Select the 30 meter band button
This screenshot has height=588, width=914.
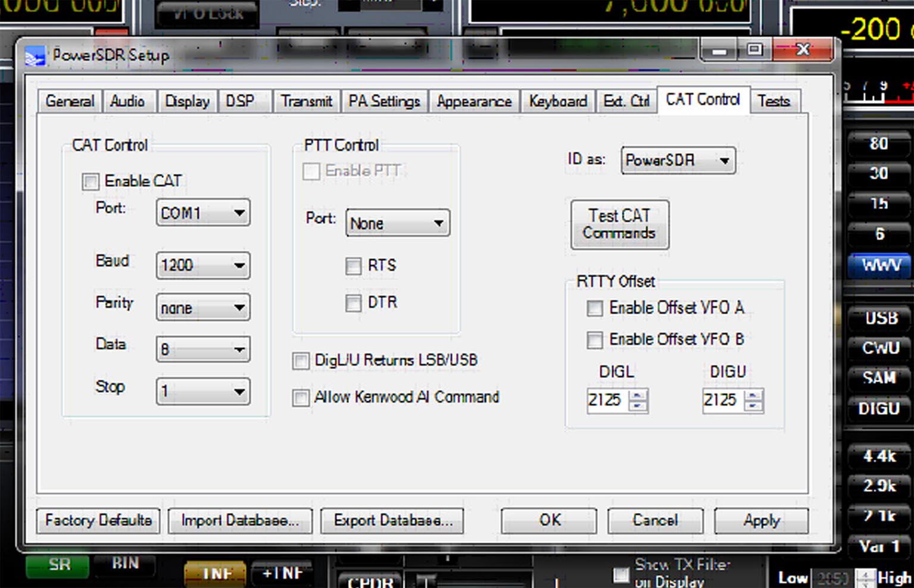tap(879, 173)
